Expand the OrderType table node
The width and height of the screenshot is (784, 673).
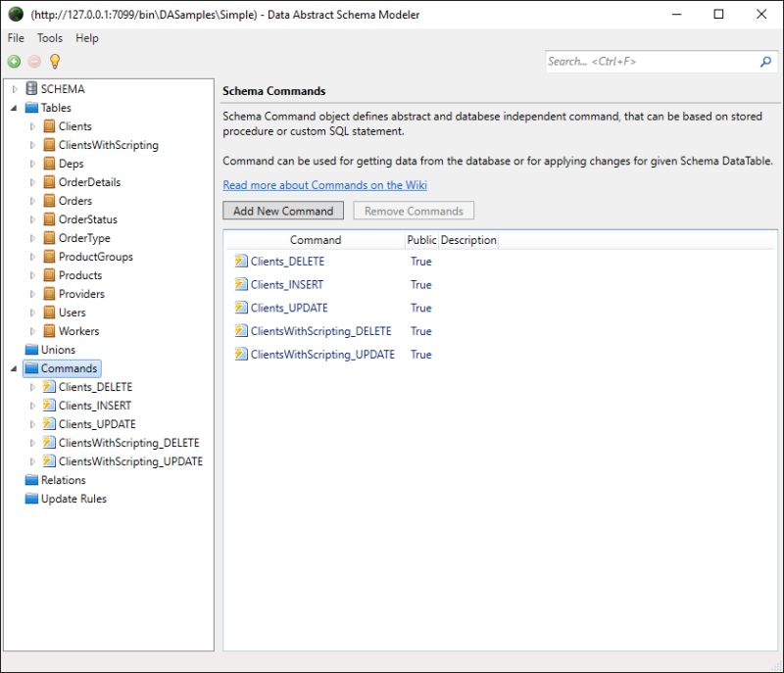coord(32,238)
